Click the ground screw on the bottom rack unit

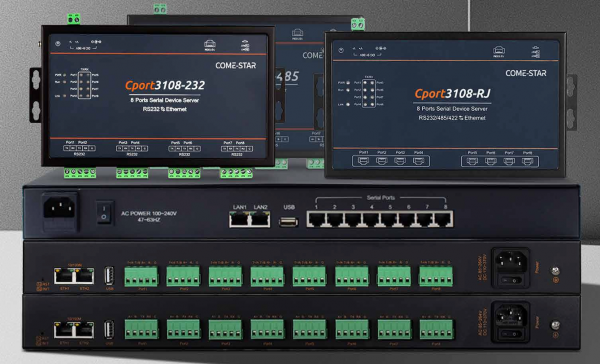tap(555, 325)
